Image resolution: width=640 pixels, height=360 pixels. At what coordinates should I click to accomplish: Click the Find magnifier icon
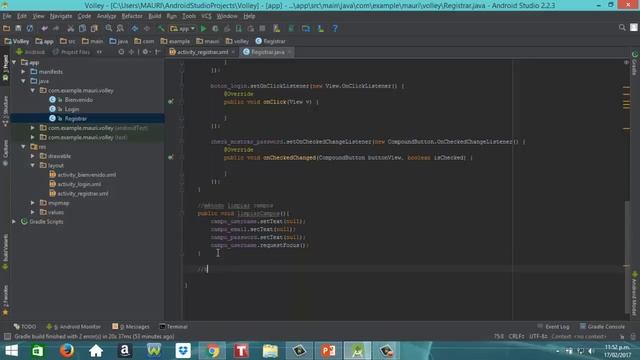[109, 29]
